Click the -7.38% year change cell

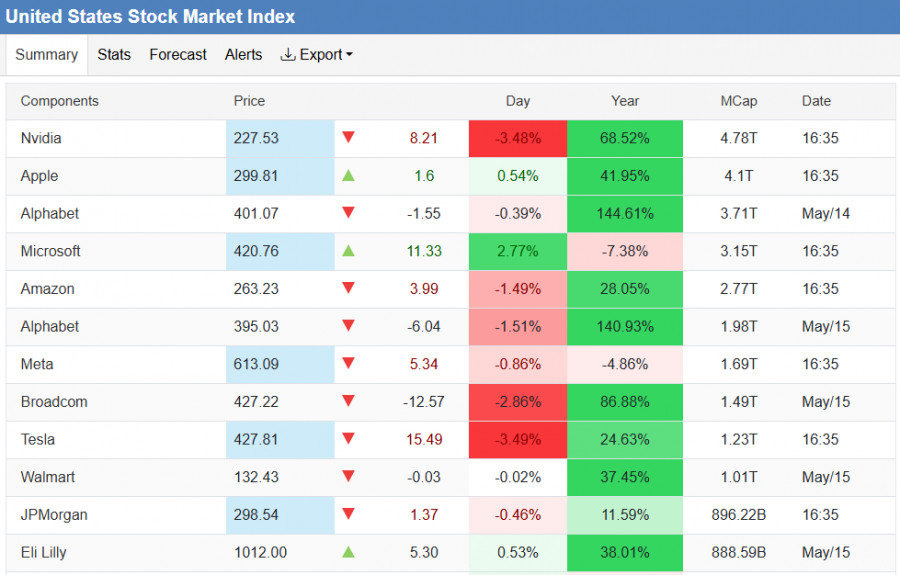625,251
